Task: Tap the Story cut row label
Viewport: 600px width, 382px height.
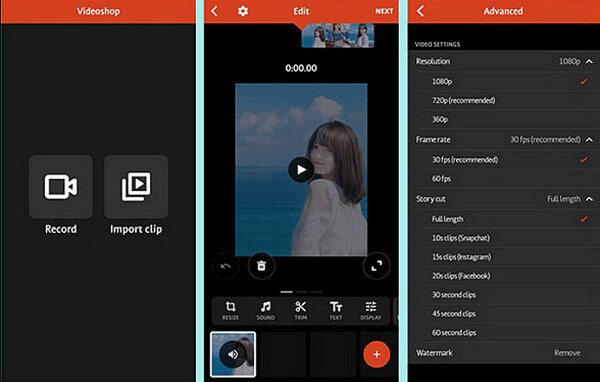Action: (x=430, y=199)
